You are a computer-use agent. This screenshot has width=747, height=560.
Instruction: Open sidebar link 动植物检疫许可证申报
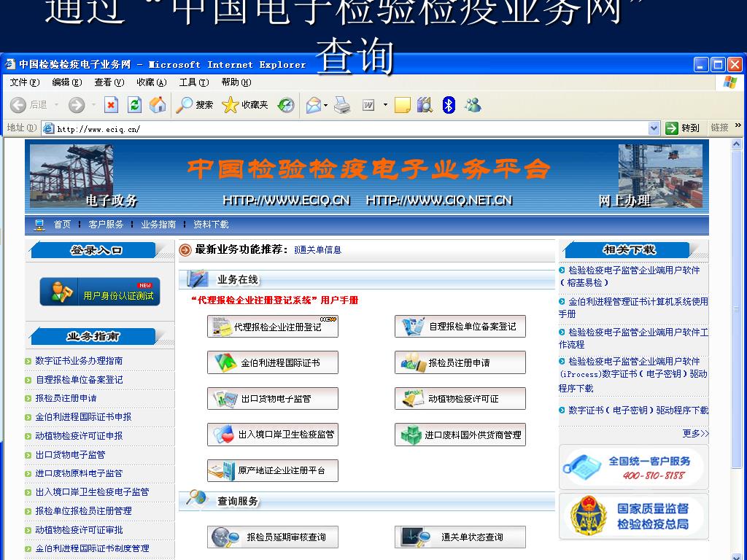[x=79, y=436]
